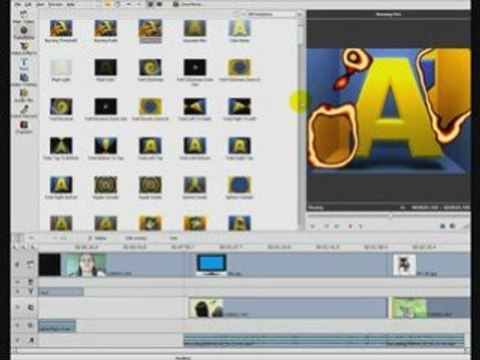Click the timeline horizontal scrollbar
This screenshot has width=480, height=360.
tap(240, 351)
